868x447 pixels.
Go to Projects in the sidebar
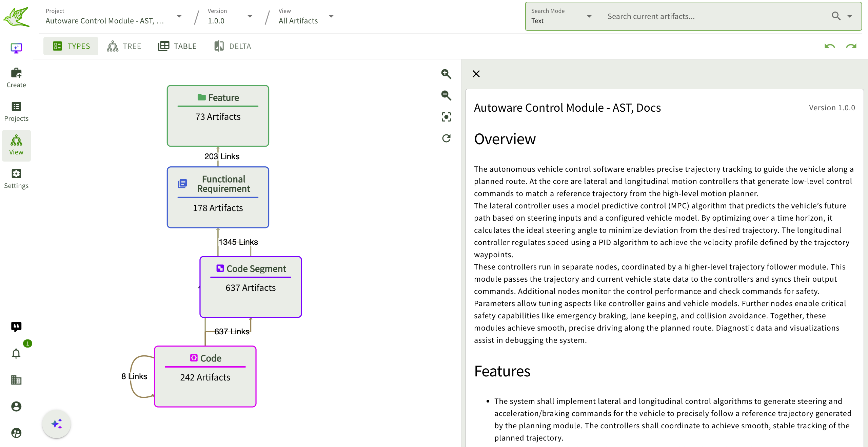coord(16,111)
